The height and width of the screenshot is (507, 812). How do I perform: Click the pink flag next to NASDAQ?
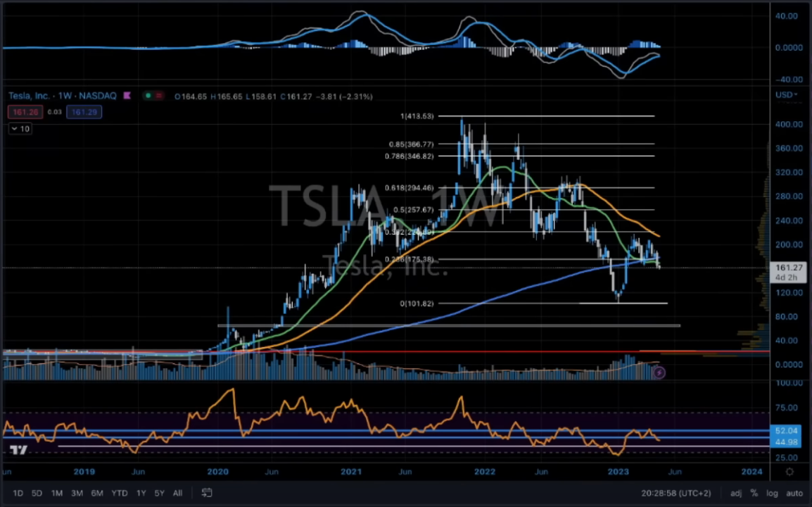pos(127,96)
